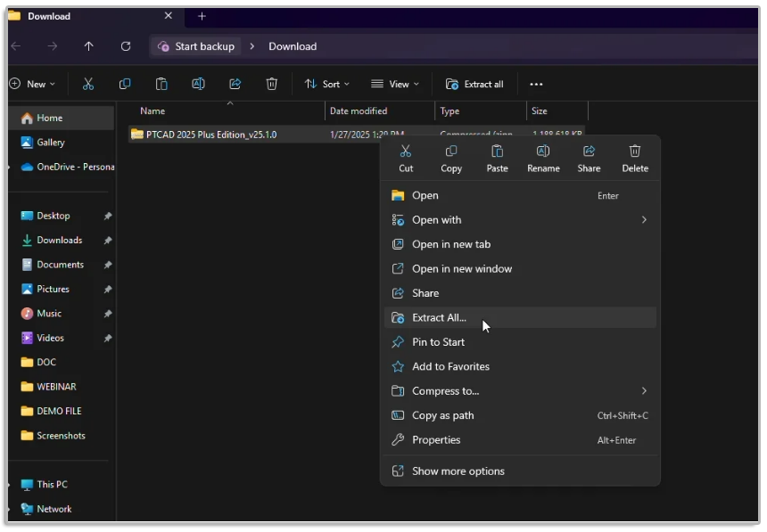Image resolution: width=767 pixels, height=532 pixels.
Task: Choose Pin to Start
Action: coord(520,342)
